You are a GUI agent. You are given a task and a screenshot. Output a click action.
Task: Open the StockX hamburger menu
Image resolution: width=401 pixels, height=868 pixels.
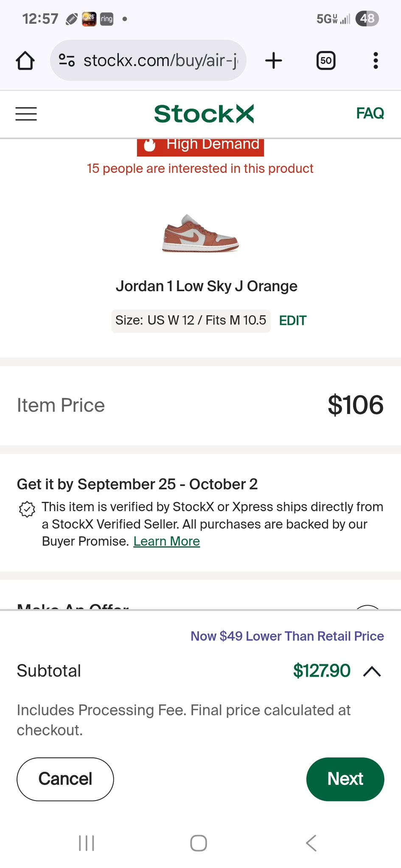(26, 114)
